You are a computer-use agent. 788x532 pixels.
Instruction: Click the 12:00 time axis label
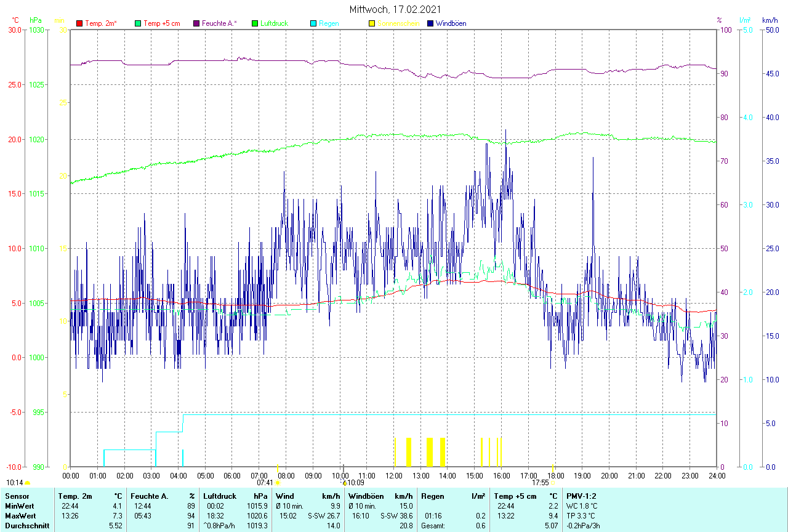[x=393, y=475]
